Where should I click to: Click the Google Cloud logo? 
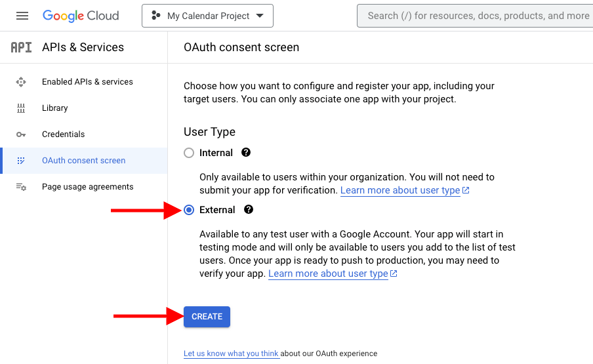(x=81, y=16)
